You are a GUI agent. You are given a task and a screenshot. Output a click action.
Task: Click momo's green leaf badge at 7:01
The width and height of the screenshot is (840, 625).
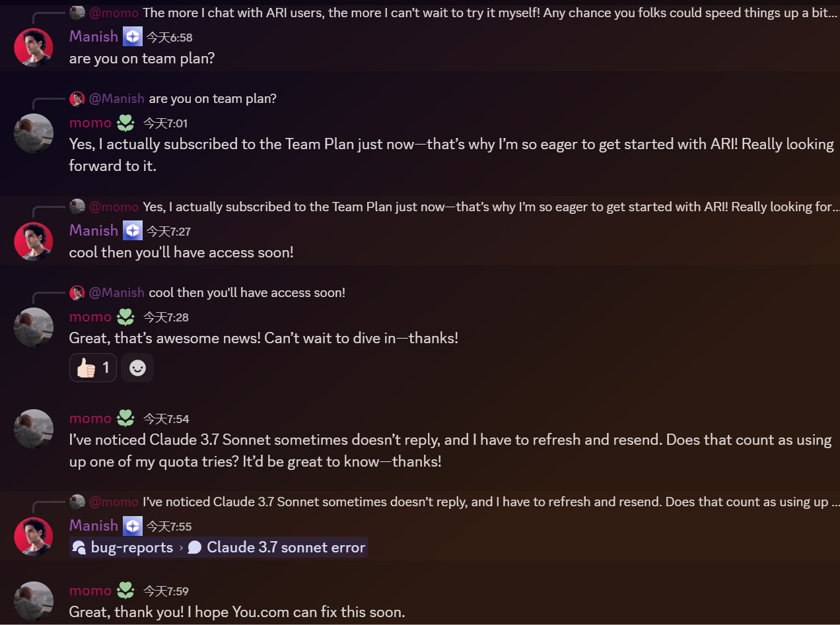pyautogui.click(x=125, y=123)
